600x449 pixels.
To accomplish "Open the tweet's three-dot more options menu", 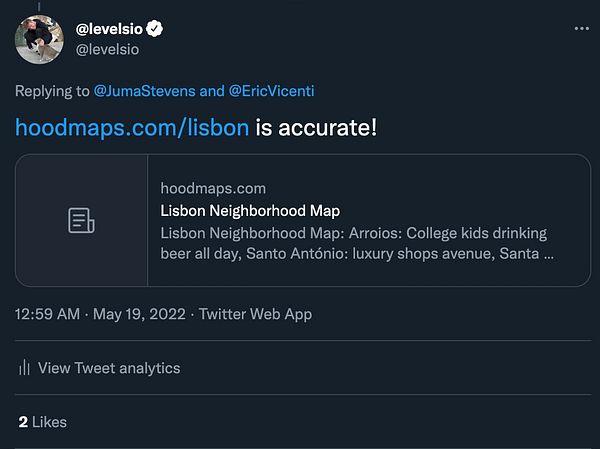I will (x=581, y=29).
